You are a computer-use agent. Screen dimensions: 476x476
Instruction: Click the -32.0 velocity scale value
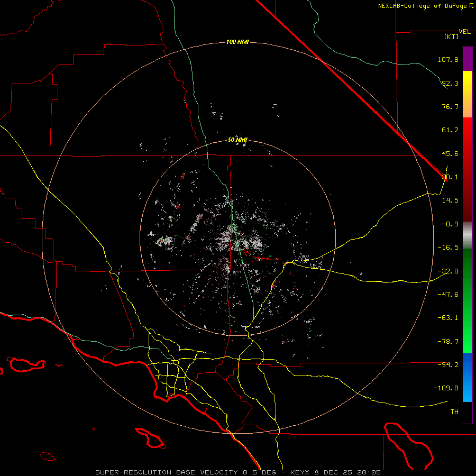[448, 271]
